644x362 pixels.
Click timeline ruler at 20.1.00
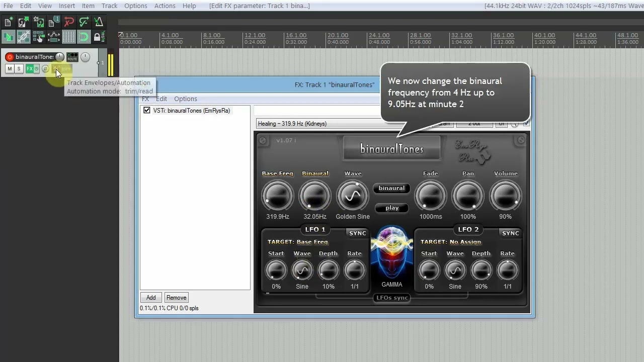point(338,35)
